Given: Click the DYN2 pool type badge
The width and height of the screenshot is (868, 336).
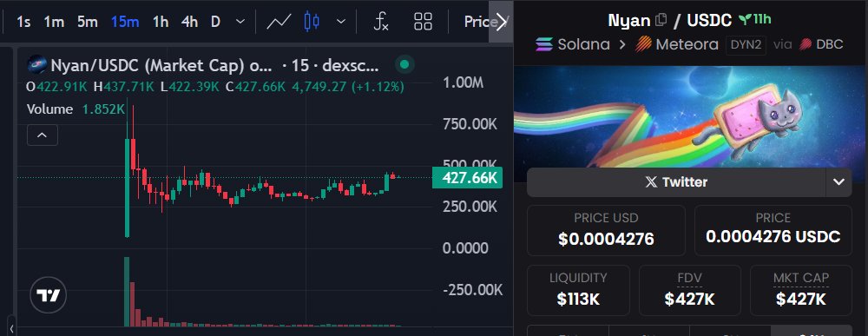Looking at the screenshot, I should 746,45.
